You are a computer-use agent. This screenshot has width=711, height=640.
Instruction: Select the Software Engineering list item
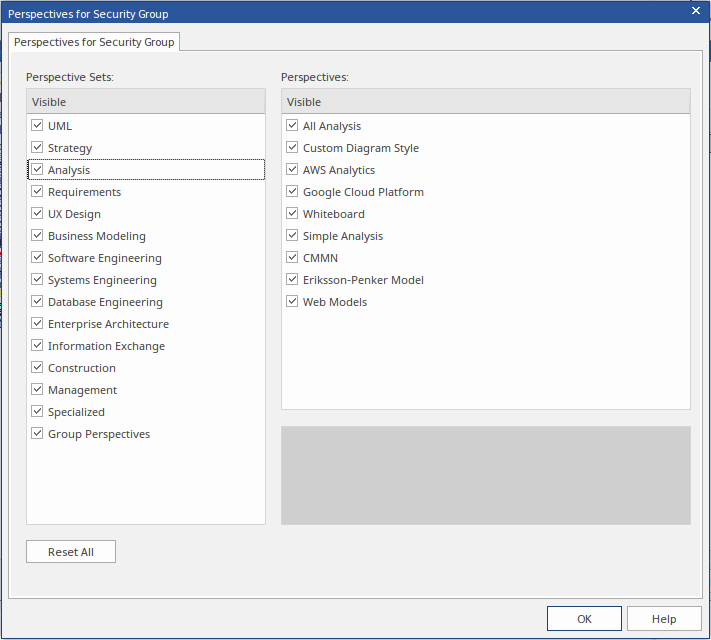click(104, 258)
